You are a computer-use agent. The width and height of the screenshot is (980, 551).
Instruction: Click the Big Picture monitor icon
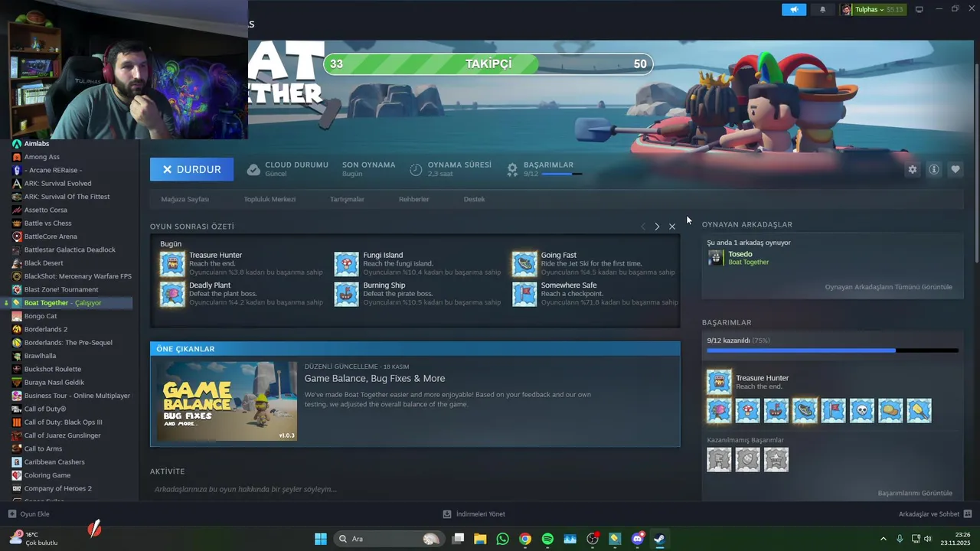(x=920, y=9)
